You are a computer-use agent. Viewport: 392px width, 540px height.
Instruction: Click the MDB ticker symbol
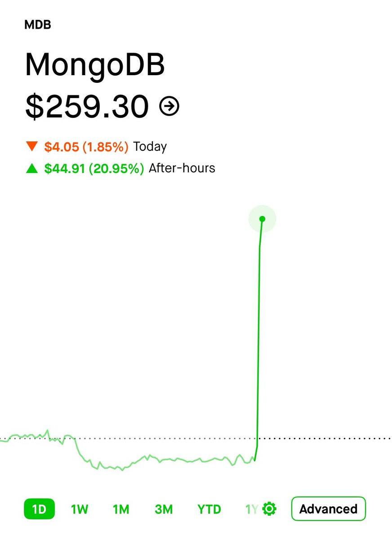(38, 25)
